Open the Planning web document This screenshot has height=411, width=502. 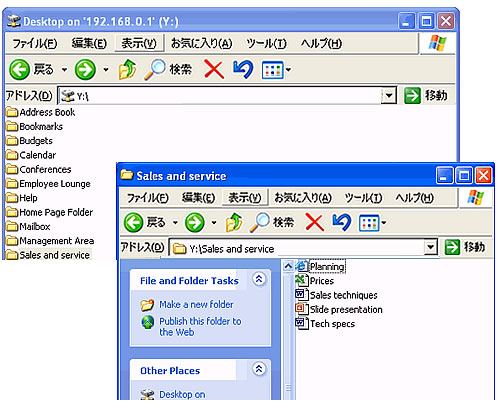pyautogui.click(x=320, y=266)
